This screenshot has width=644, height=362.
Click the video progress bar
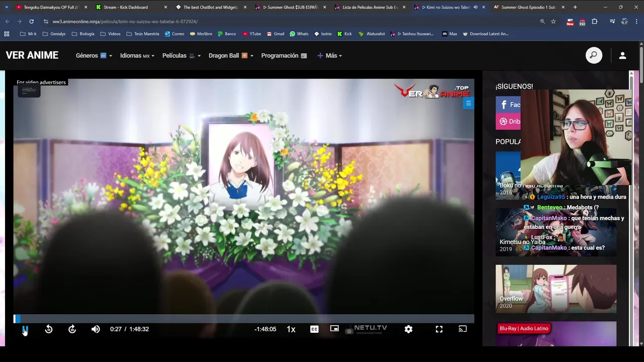[244, 319]
